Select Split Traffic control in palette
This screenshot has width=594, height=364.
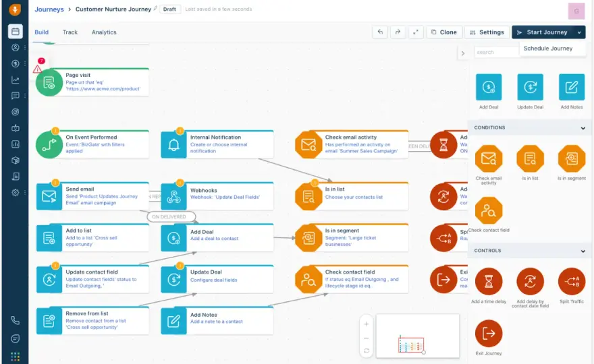572,282
